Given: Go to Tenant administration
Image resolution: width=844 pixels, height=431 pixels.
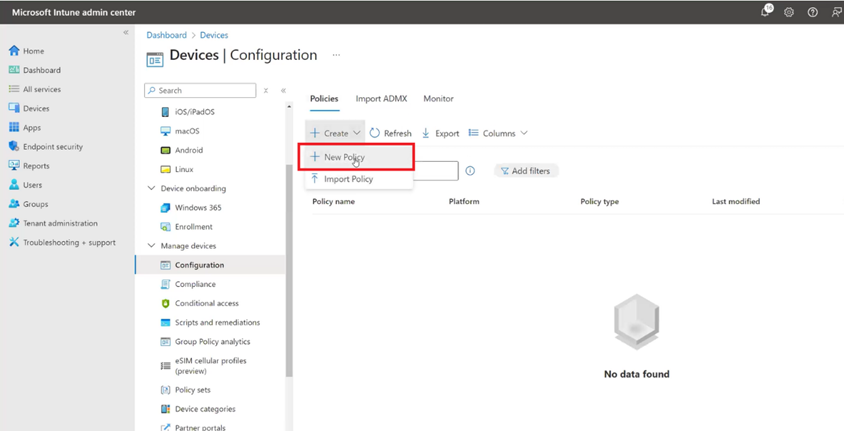Looking at the screenshot, I should tap(60, 223).
